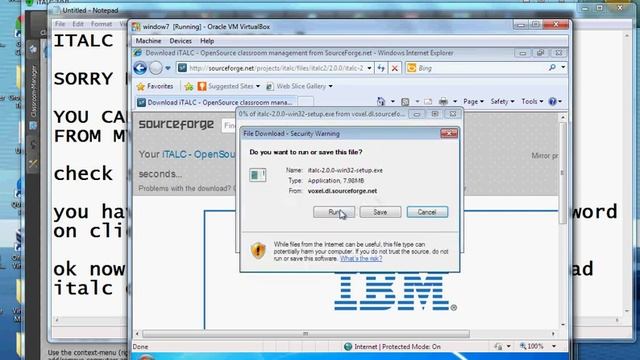This screenshot has height=360, width=640.
Task: Click the IE scroll down arrow
Action: pyautogui.click(x=563, y=324)
